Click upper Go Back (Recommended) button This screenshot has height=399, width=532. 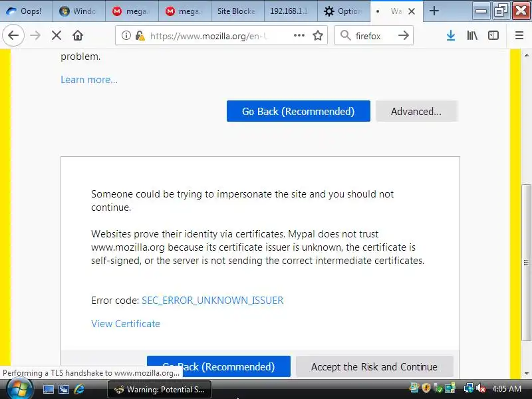pos(298,111)
